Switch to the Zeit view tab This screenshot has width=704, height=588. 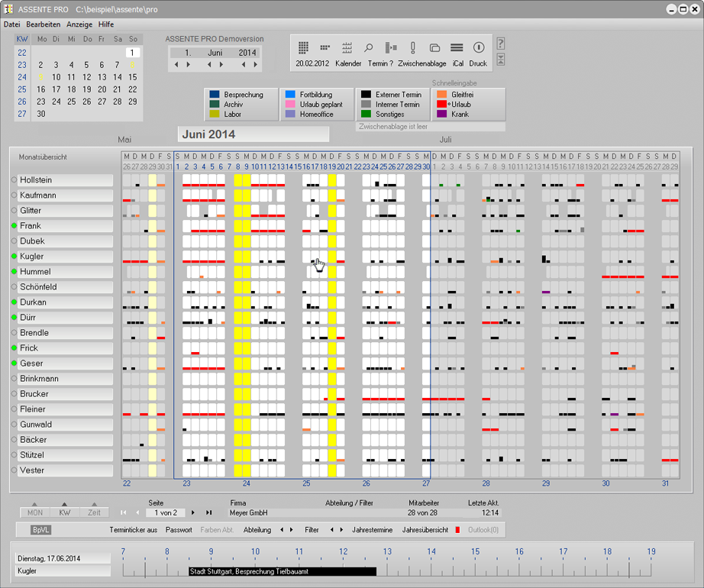94,512
